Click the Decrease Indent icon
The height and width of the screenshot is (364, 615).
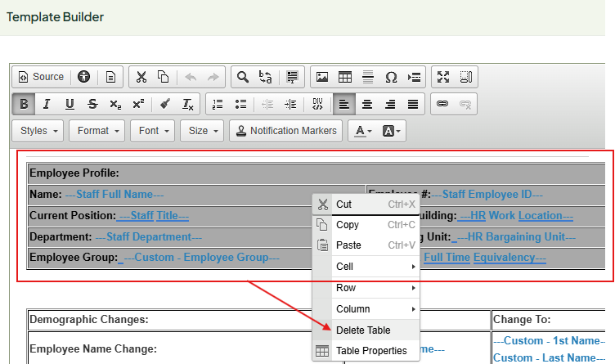(267, 104)
